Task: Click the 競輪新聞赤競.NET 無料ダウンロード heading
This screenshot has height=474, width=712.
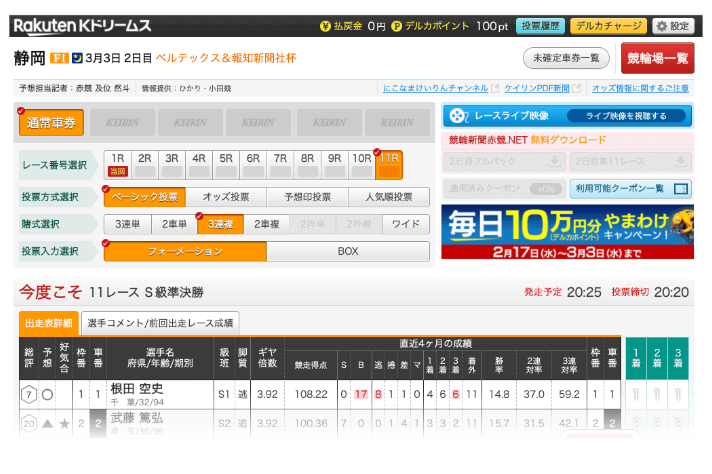Action: click(528, 140)
